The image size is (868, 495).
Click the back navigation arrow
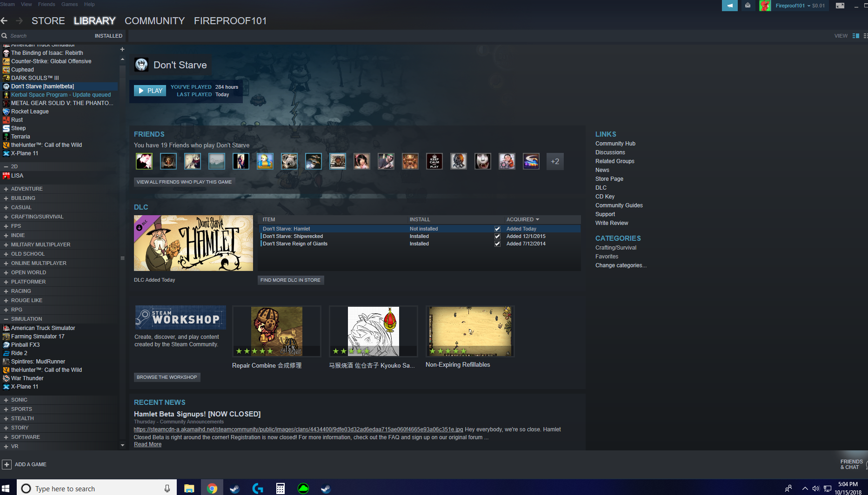[x=5, y=21]
